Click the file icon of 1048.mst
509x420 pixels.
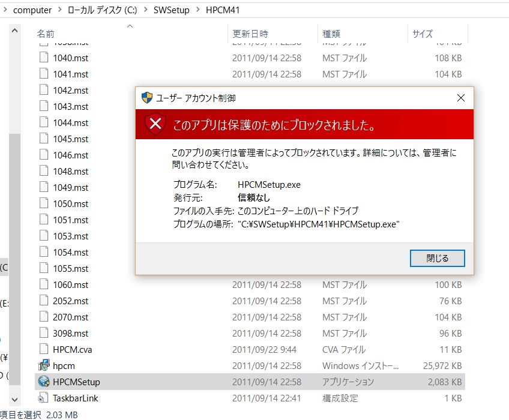[44, 171]
